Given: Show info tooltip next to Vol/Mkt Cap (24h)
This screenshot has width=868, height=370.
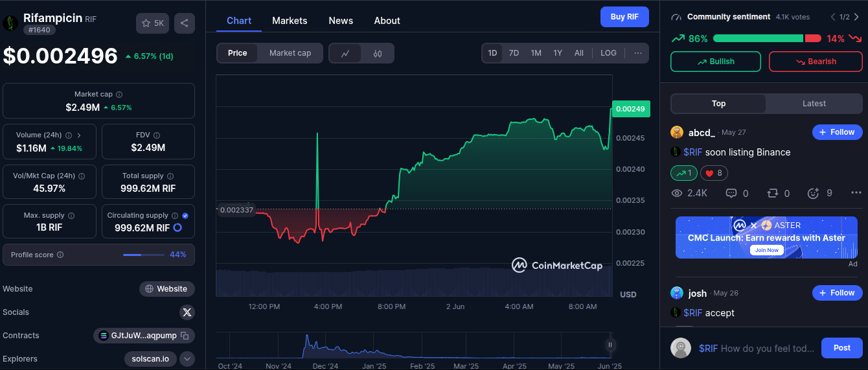Looking at the screenshot, I should 82,176.
